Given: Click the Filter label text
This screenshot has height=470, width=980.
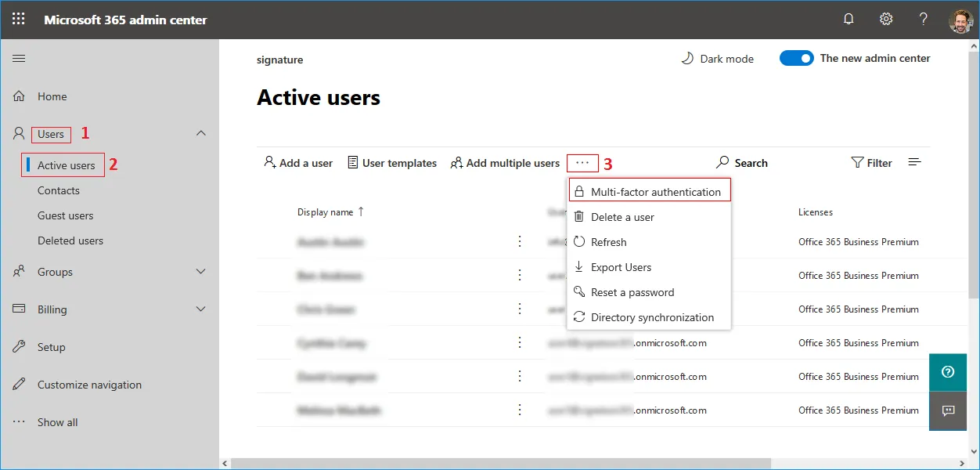Looking at the screenshot, I should coord(880,163).
